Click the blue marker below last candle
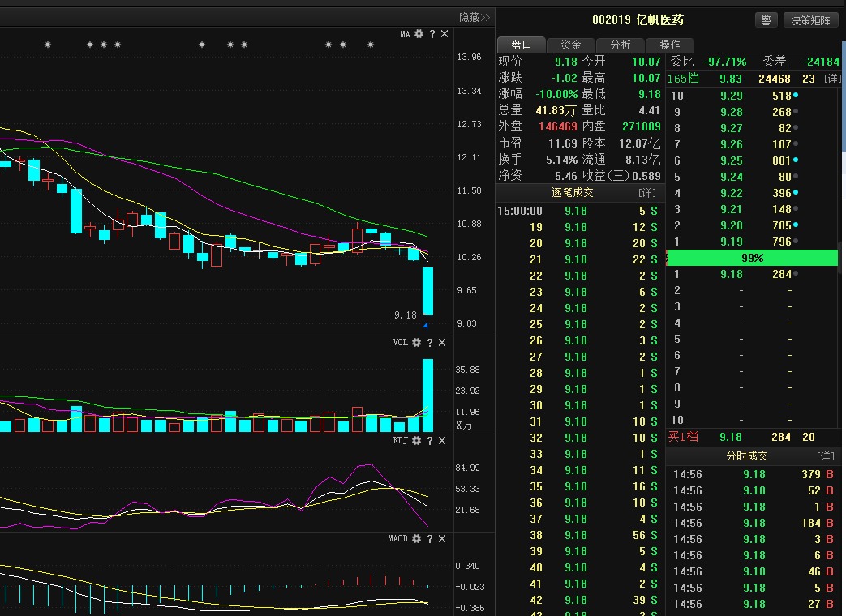The image size is (846, 616). click(426, 326)
